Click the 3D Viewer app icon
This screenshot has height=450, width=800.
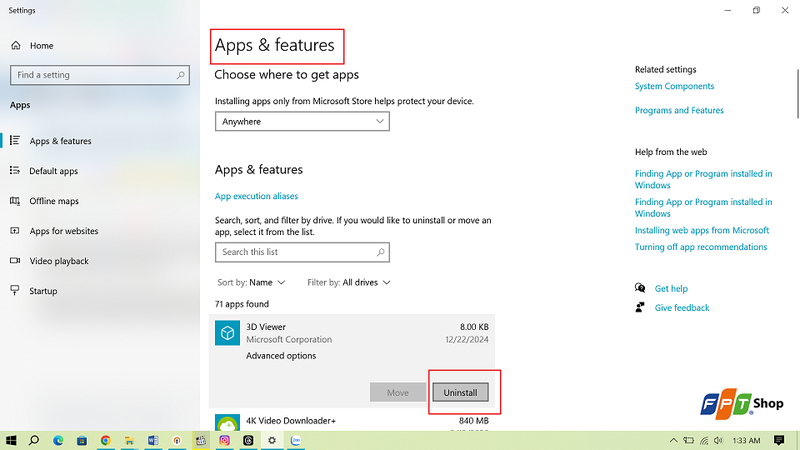228,333
